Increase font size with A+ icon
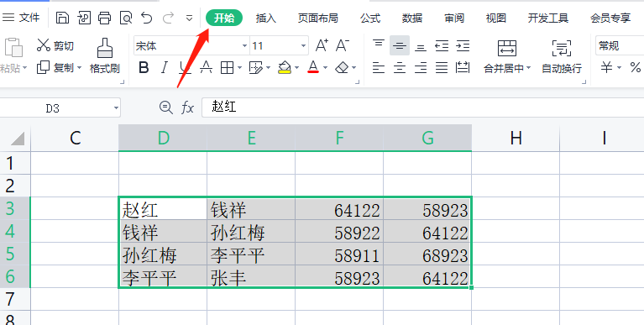The image size is (644, 325). tap(322, 45)
